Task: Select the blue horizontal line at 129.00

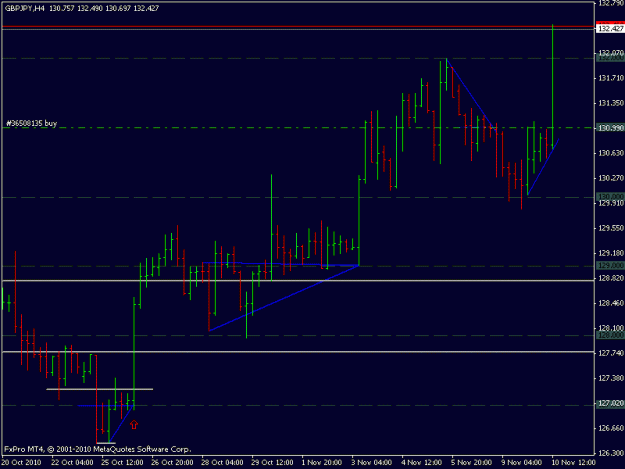Action: coord(280,264)
